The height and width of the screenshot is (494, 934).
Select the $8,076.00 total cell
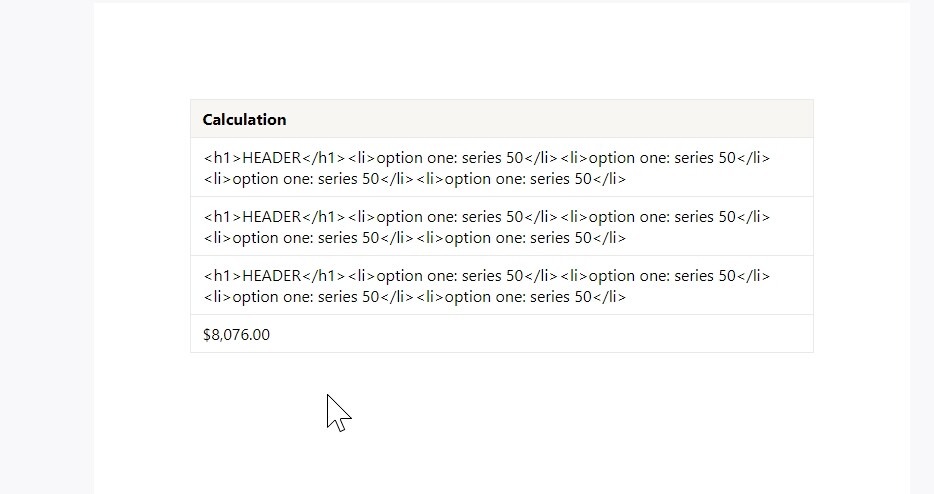pyautogui.click(x=502, y=334)
